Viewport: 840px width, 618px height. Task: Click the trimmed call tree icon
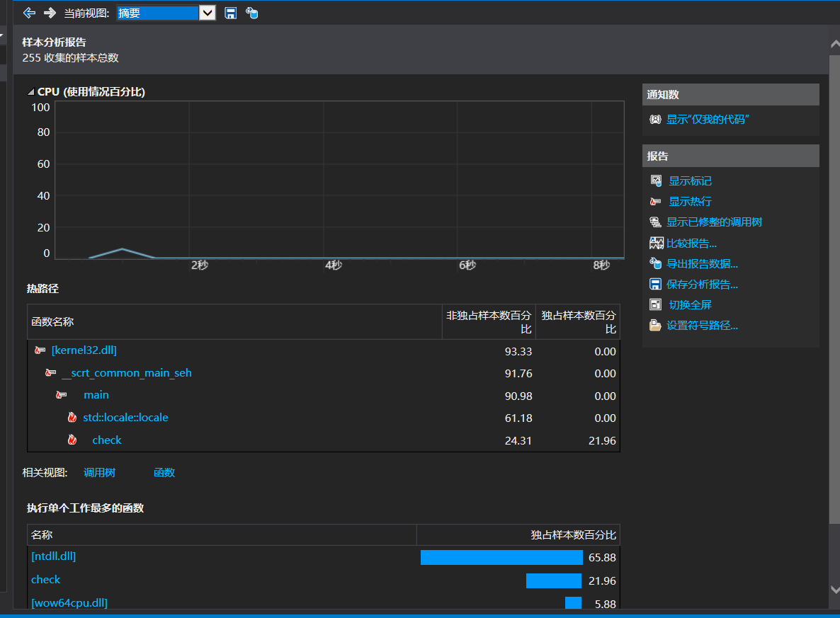655,222
